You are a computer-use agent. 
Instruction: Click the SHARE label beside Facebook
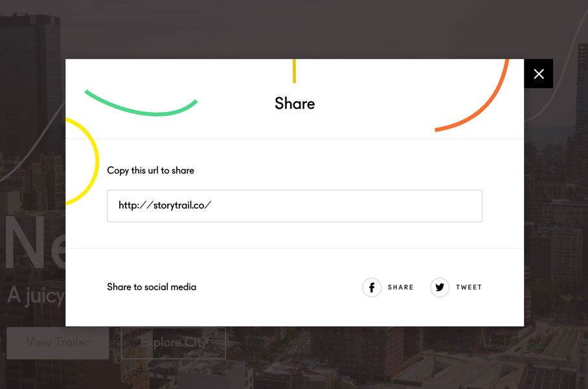pos(400,287)
